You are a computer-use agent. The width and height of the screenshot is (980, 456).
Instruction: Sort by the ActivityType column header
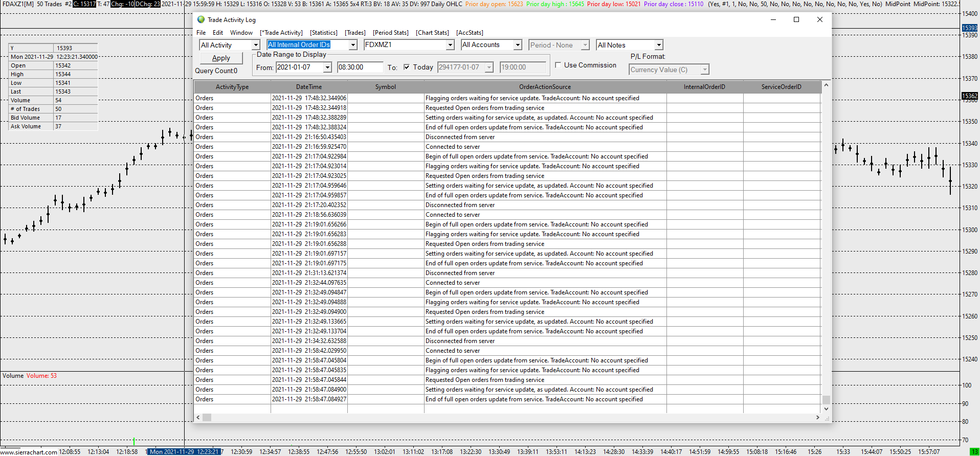click(x=232, y=87)
